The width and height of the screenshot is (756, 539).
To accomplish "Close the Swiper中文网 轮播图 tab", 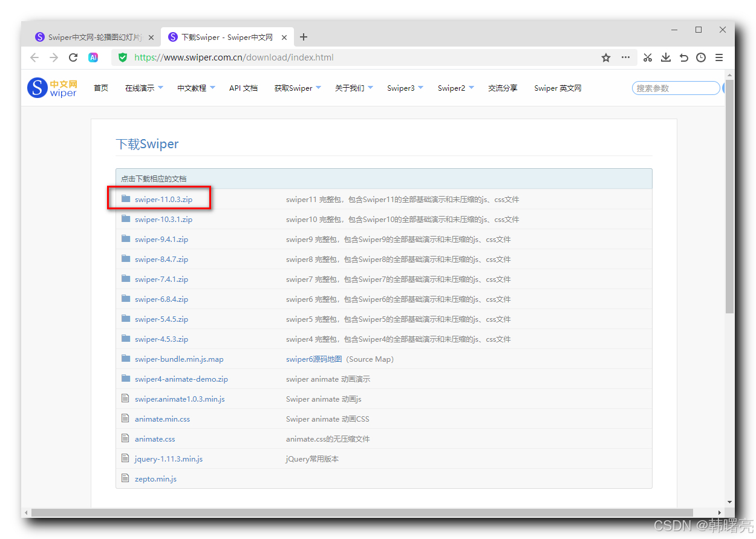I will (x=151, y=38).
